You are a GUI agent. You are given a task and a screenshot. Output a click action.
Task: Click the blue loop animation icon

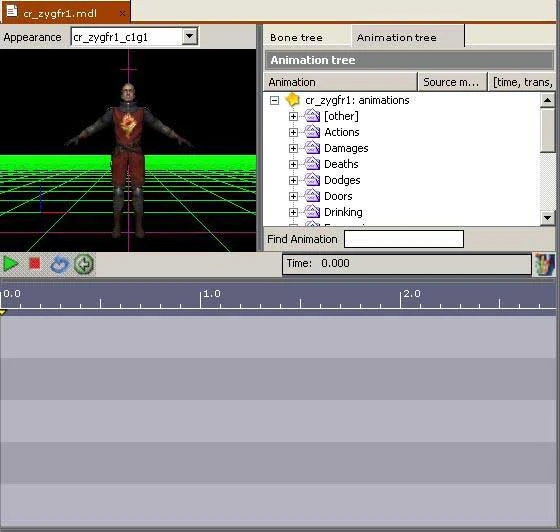[x=59, y=265]
